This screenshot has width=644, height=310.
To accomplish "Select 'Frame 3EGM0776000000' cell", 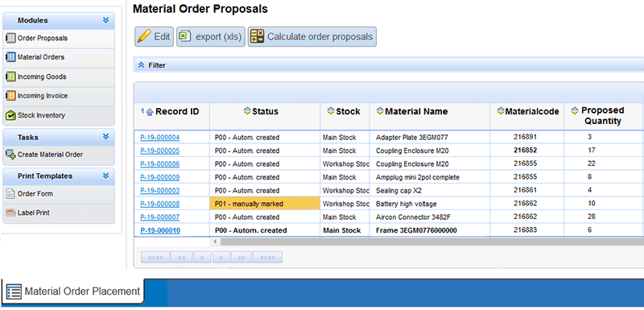I will [x=430, y=230].
